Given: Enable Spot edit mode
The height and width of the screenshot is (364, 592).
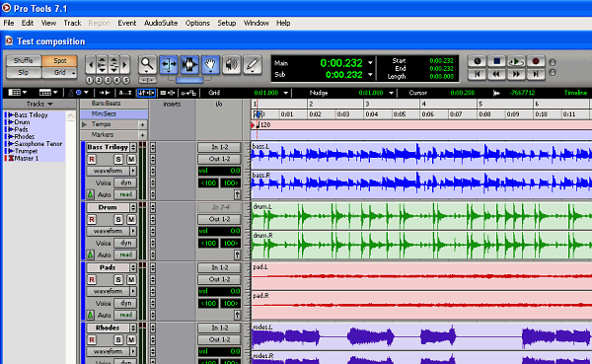Looking at the screenshot, I should 59,60.
